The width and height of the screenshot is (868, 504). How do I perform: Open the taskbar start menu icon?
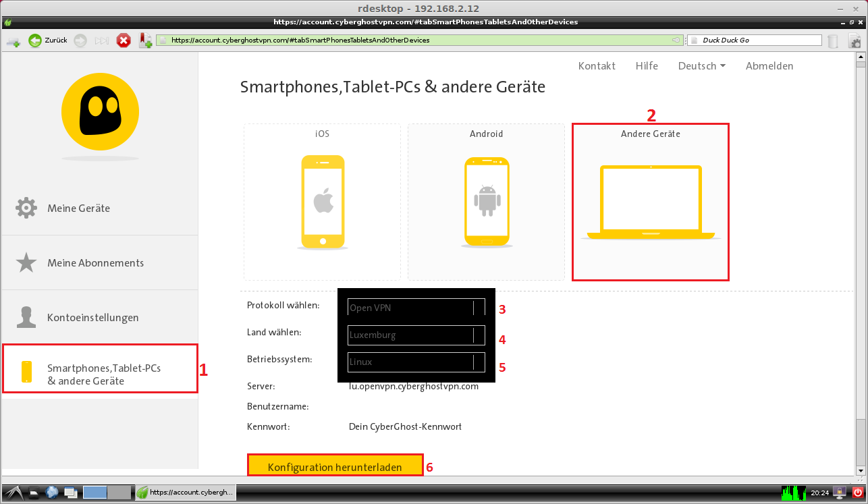13,493
